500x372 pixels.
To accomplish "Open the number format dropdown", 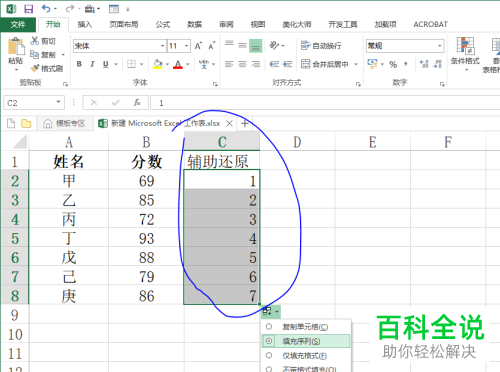I will coord(440,46).
